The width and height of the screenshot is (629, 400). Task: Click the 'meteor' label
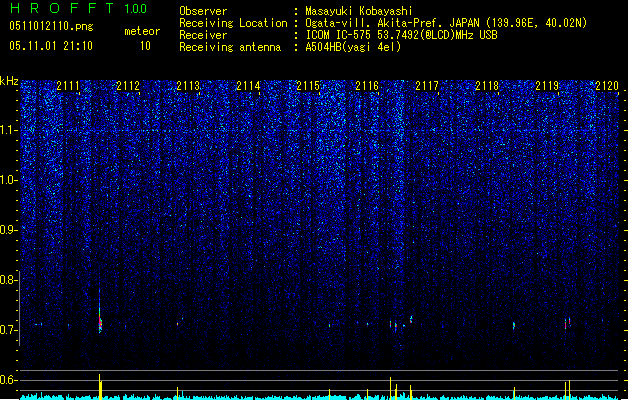[142, 31]
